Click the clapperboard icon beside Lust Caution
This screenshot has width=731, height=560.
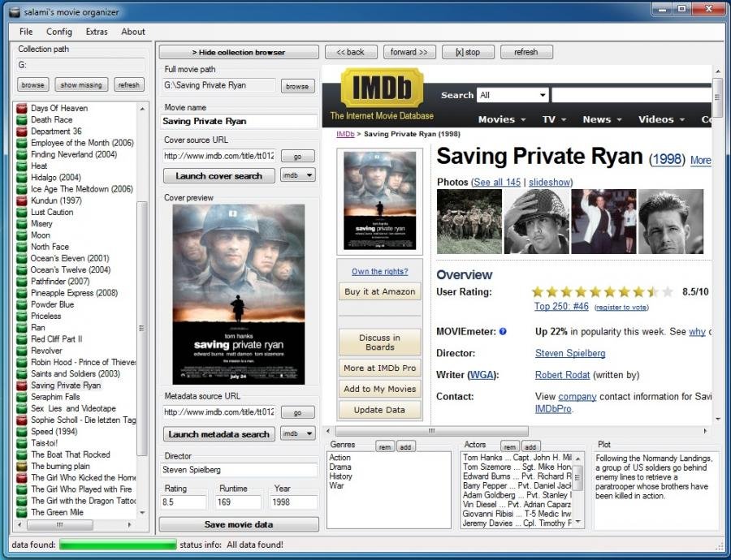pos(21,212)
